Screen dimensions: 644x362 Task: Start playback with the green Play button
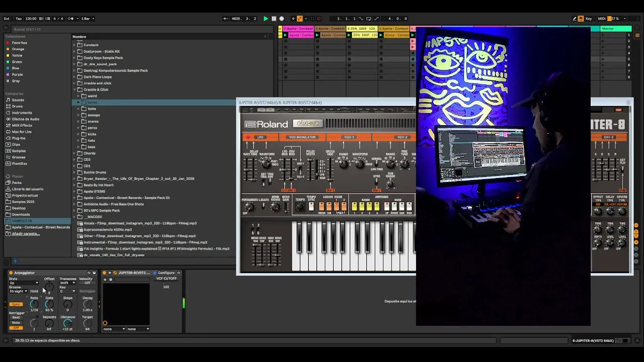click(x=266, y=19)
